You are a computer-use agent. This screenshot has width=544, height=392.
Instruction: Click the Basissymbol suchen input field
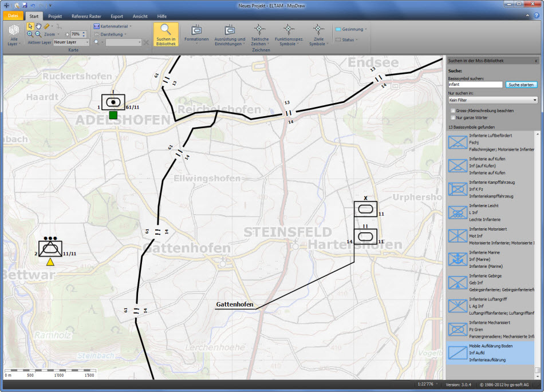475,85
